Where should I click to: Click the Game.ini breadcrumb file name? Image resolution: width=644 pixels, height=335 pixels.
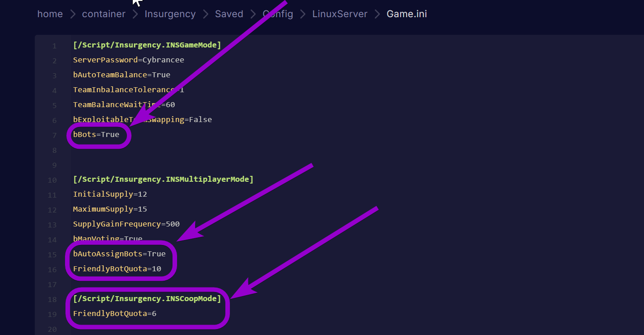[x=406, y=14]
